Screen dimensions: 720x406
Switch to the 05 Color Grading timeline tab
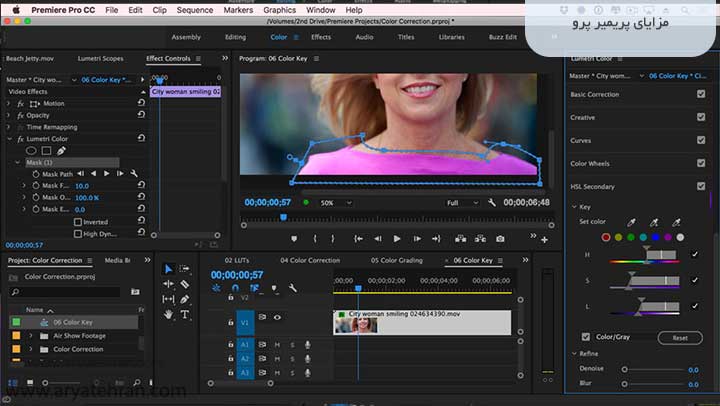click(395, 260)
